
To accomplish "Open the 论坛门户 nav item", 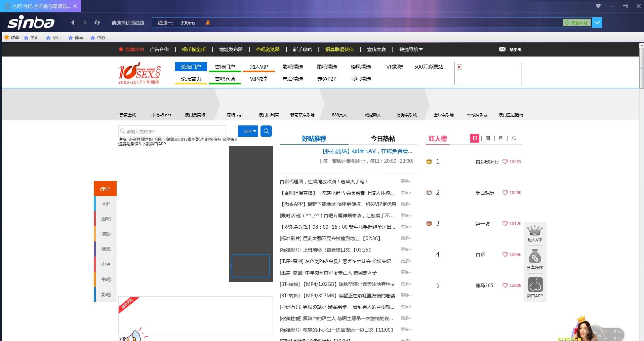I will [191, 67].
